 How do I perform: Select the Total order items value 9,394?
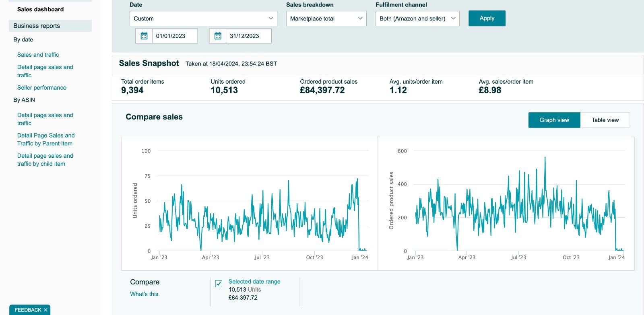[x=132, y=90]
